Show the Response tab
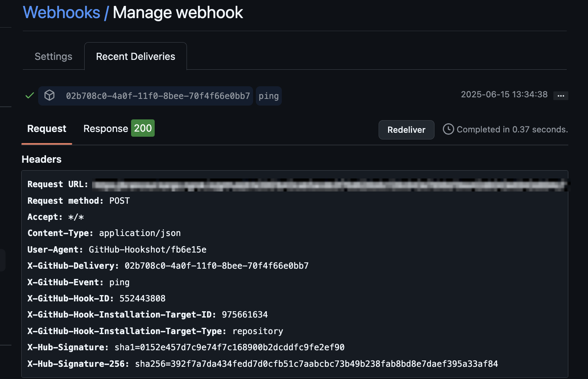 click(x=105, y=129)
